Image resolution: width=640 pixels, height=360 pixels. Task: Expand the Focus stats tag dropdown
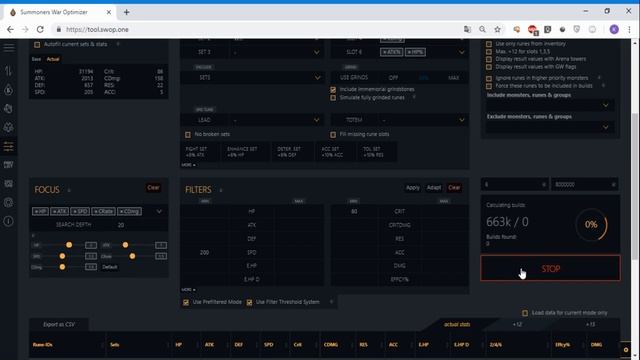click(x=159, y=211)
